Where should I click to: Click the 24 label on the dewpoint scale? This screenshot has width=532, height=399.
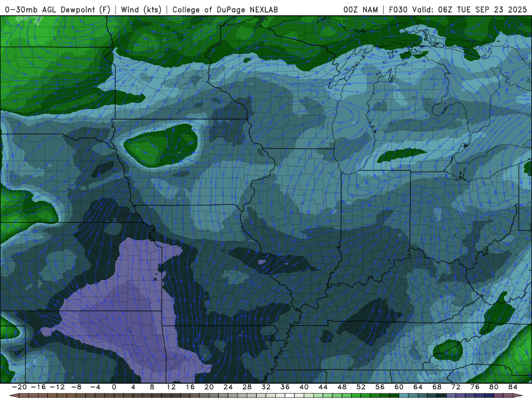[x=228, y=387]
